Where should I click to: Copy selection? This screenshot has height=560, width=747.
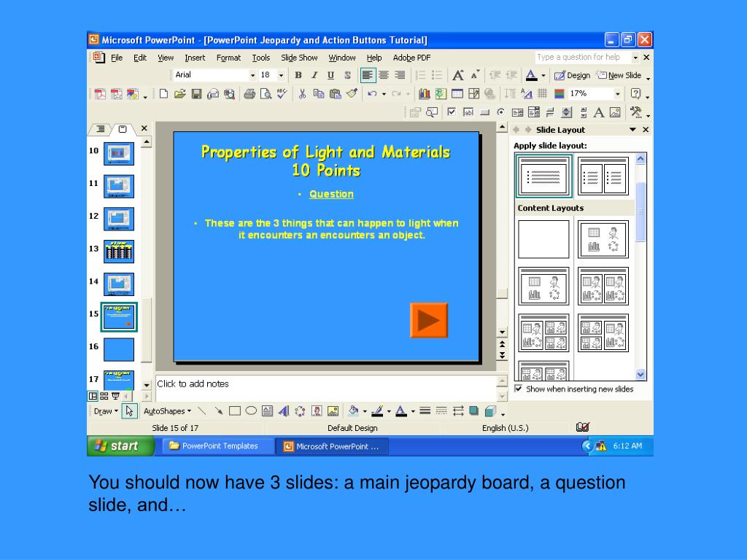318,94
